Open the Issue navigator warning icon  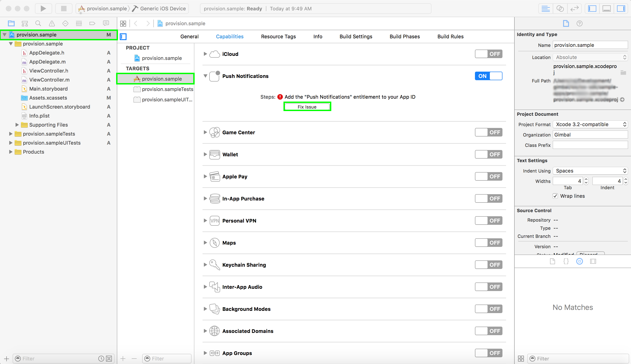[x=52, y=23]
